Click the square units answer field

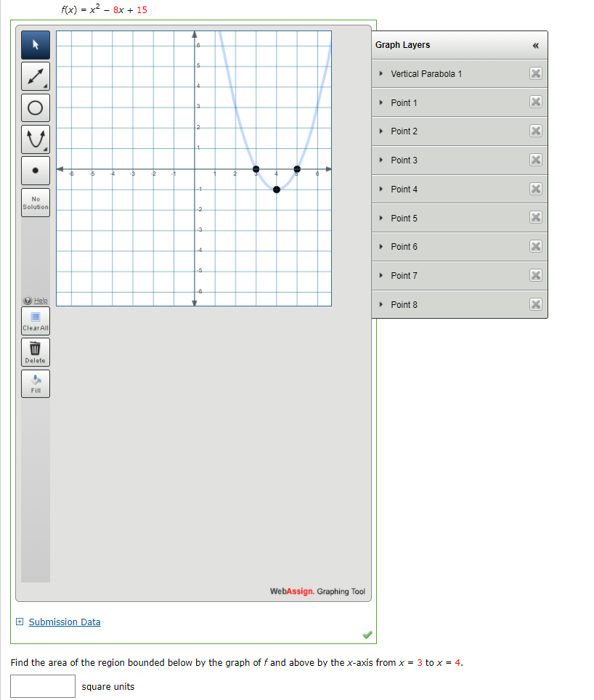click(42, 685)
